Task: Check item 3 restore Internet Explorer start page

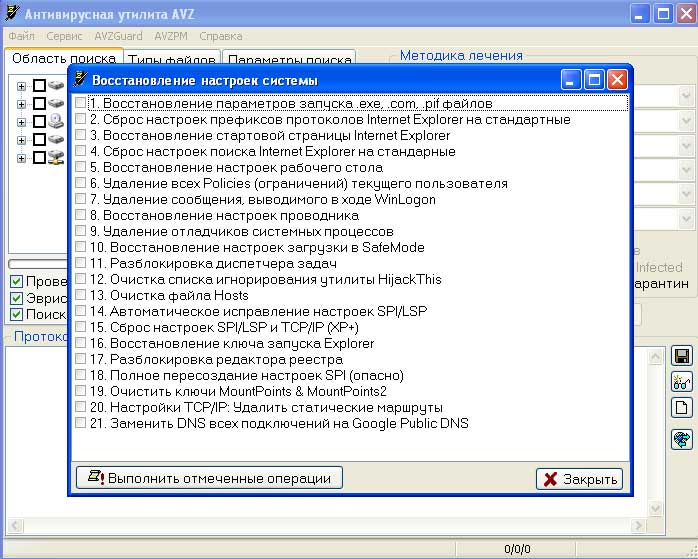Action: click(81, 135)
